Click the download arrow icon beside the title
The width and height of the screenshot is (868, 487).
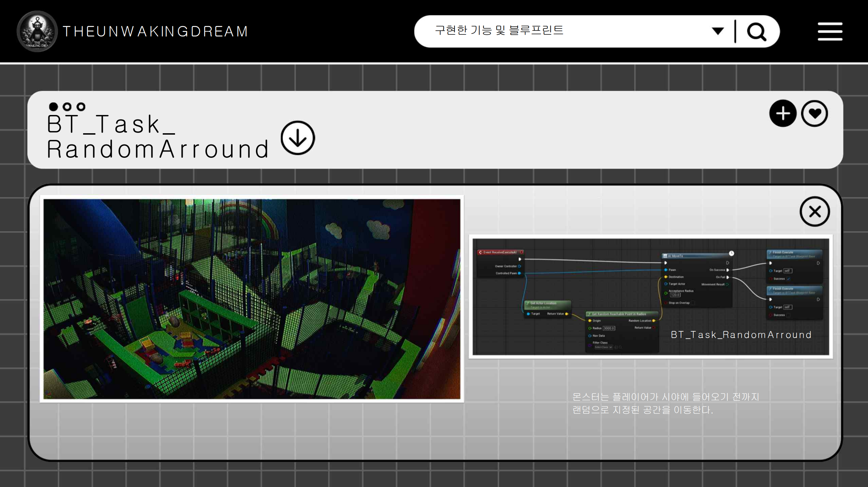click(x=298, y=138)
